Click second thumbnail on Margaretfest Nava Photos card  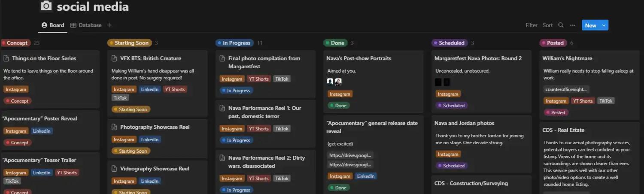pyautogui.click(x=447, y=82)
